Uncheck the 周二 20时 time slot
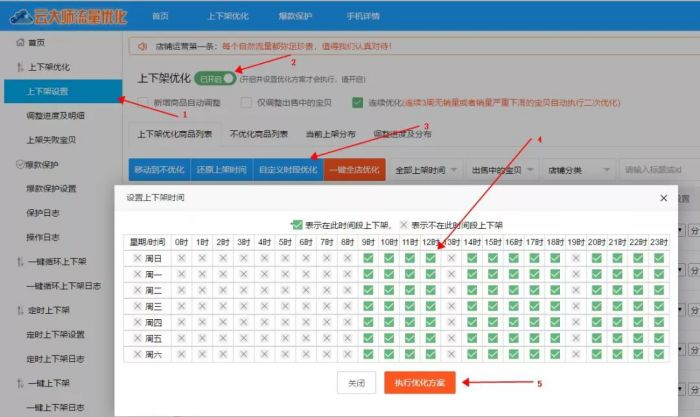The width and height of the screenshot is (700, 417). (x=596, y=290)
